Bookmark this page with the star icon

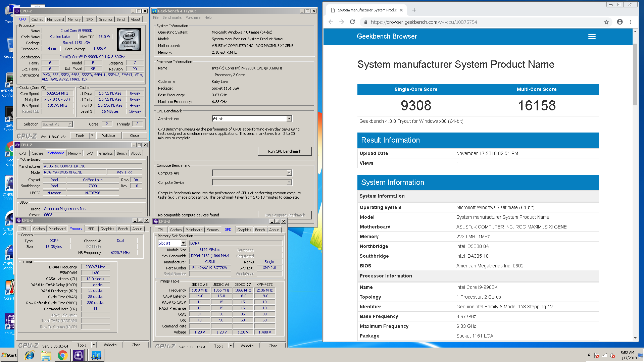606,22
